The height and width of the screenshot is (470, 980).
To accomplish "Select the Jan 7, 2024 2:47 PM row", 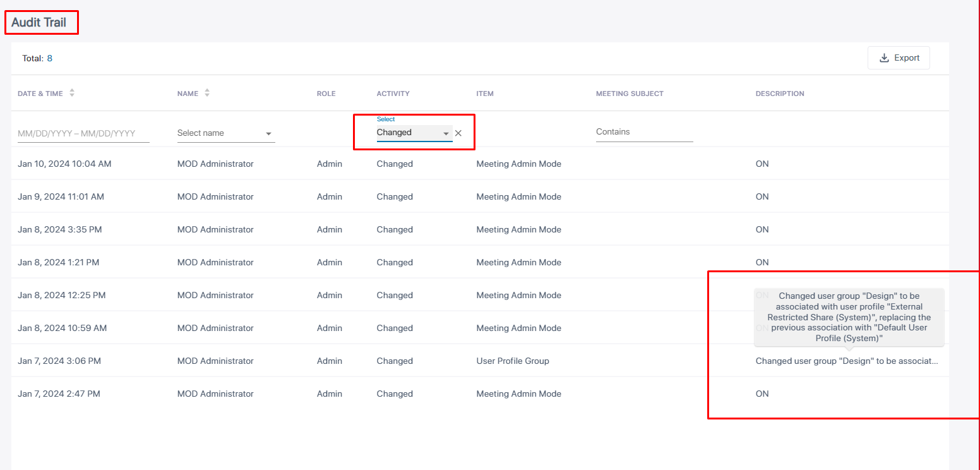I will (59, 394).
